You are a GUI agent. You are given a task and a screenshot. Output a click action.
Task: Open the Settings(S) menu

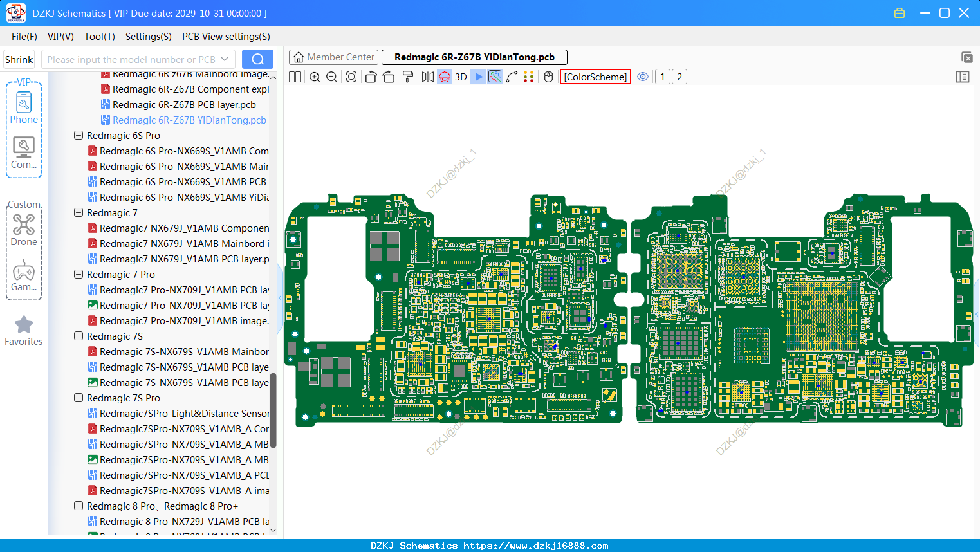click(149, 37)
